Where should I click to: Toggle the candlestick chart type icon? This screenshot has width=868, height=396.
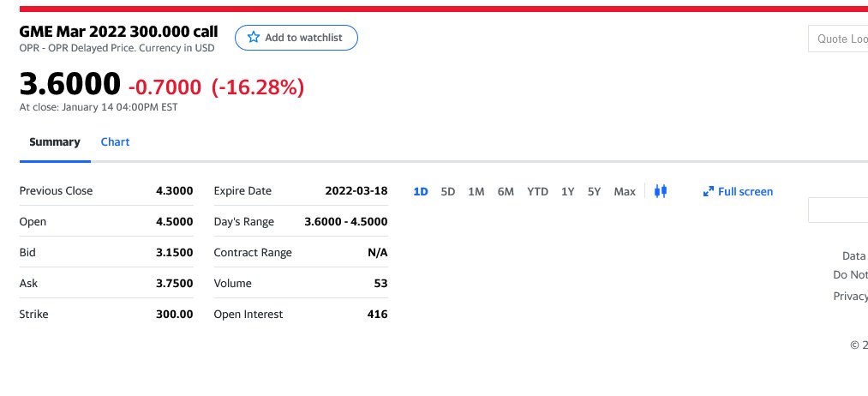(661, 191)
